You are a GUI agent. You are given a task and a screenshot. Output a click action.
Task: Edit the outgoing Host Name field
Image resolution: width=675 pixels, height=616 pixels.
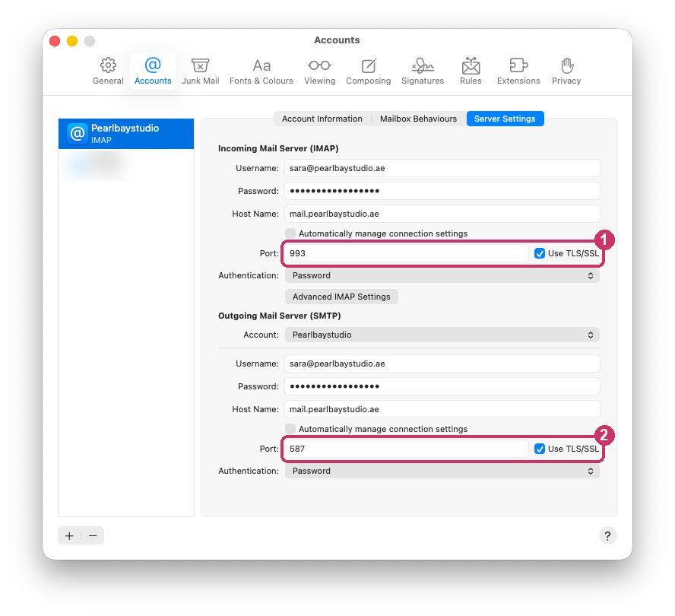coord(442,410)
